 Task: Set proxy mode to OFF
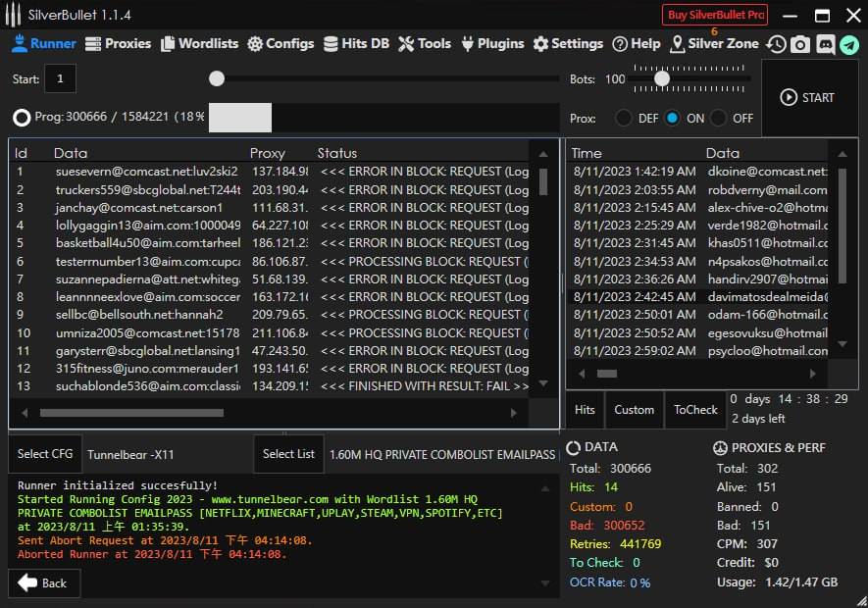point(719,118)
